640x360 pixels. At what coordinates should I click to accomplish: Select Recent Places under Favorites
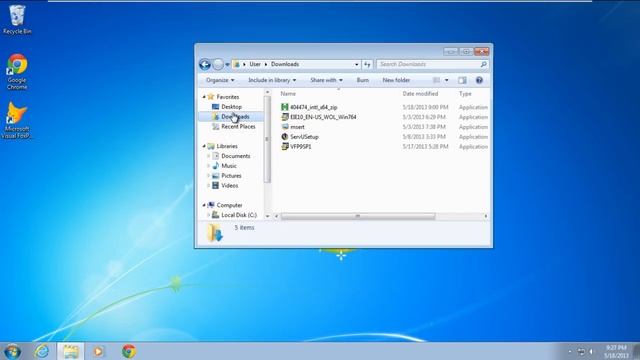coord(238,127)
